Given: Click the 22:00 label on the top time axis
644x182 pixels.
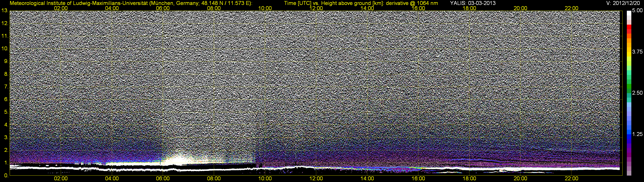Looking at the screenshot, I should coord(571,8).
